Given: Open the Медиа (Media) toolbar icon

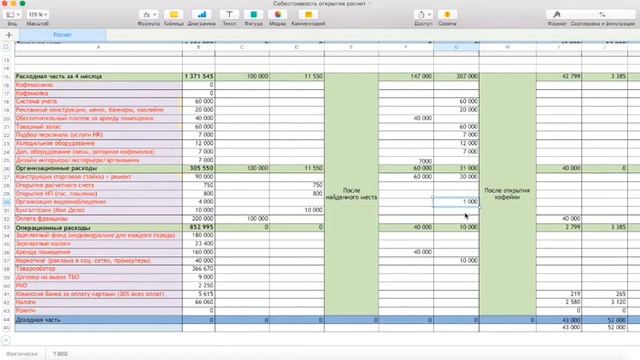Looking at the screenshot, I should click(278, 15).
